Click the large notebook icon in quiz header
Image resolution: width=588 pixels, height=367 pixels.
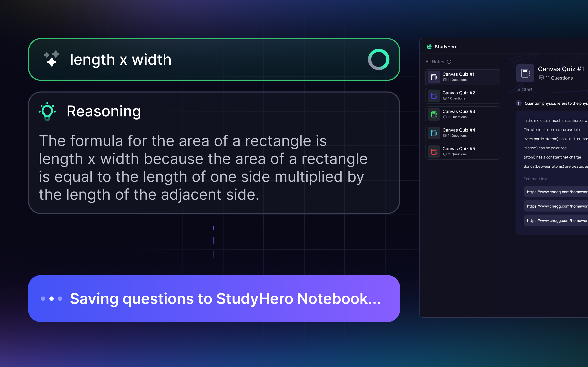pyautogui.click(x=525, y=73)
